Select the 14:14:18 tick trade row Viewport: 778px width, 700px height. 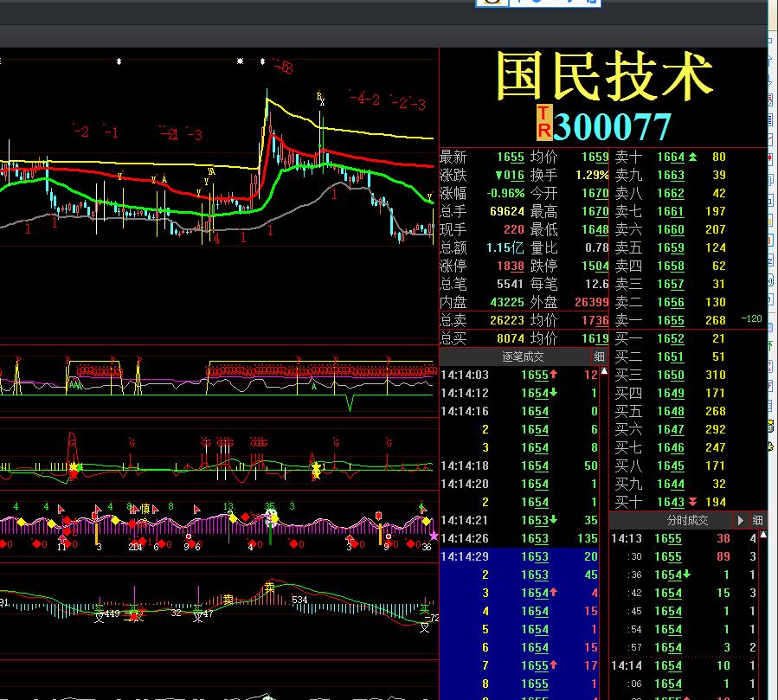click(x=519, y=466)
